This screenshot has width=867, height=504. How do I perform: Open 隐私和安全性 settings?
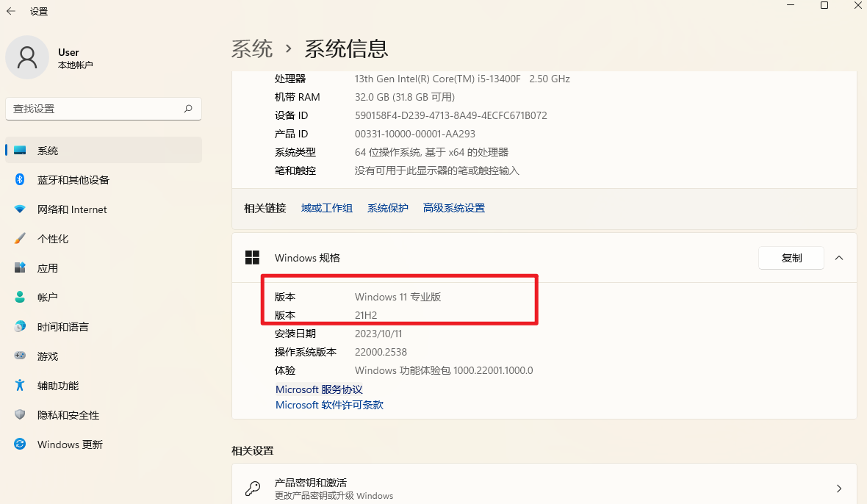[x=68, y=415]
